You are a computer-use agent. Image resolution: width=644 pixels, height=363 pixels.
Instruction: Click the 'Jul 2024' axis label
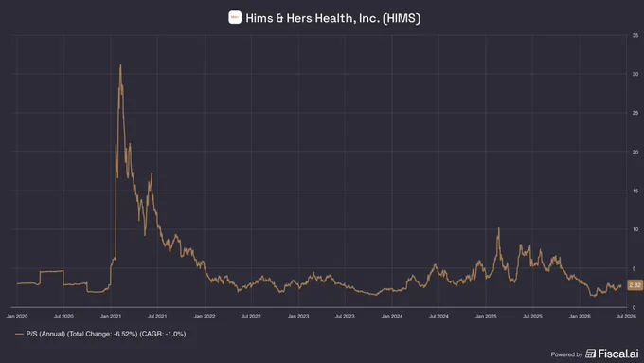(438, 317)
